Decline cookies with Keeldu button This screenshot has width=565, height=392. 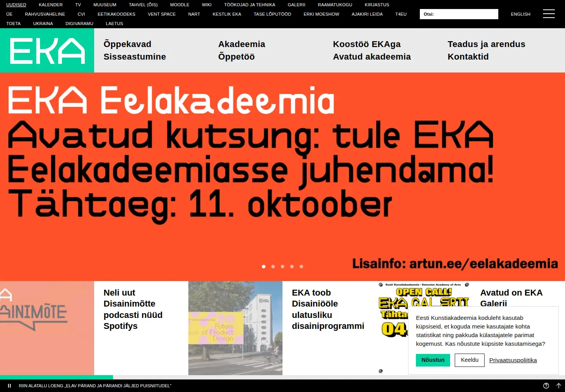pos(470,360)
